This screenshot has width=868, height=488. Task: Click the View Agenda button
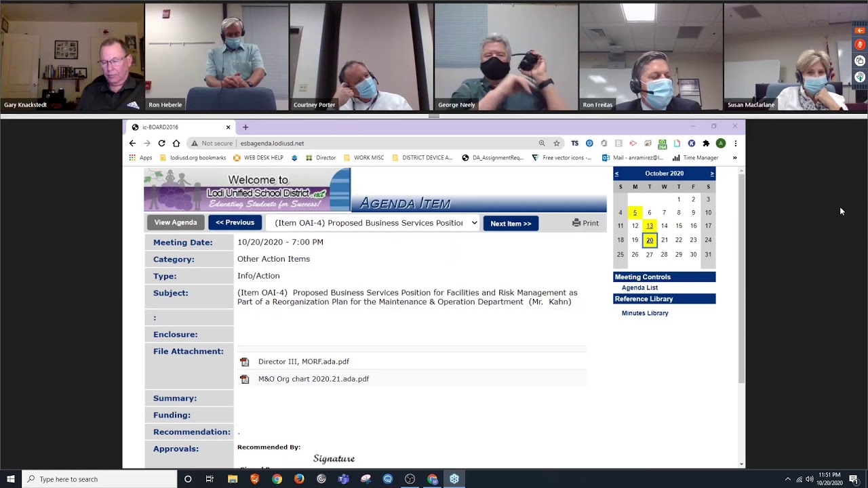[x=176, y=222]
